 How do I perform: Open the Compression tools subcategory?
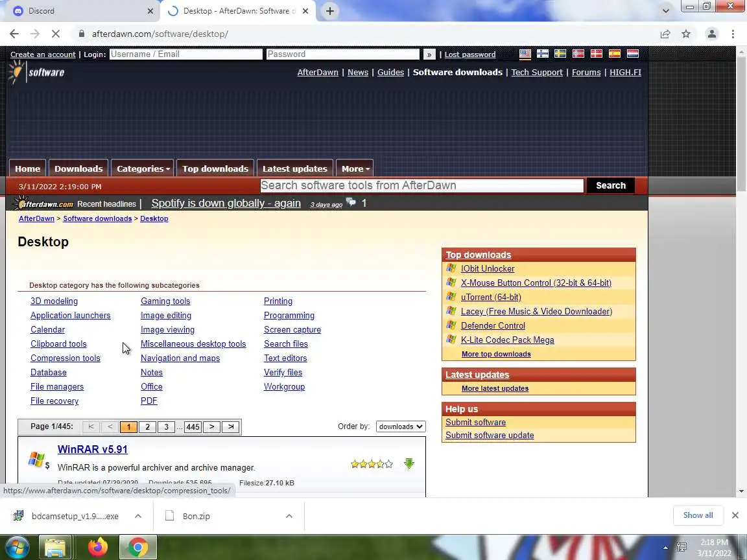click(65, 358)
